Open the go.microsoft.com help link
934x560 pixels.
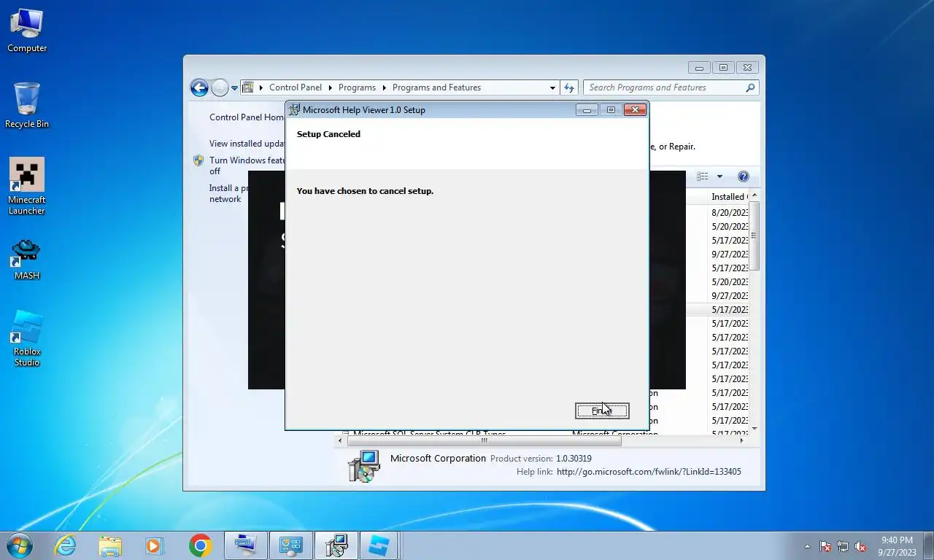[x=649, y=472]
